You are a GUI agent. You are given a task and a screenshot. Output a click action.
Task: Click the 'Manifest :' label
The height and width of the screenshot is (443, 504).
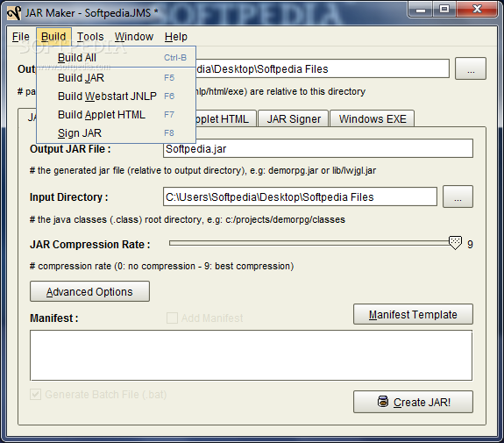coord(54,318)
